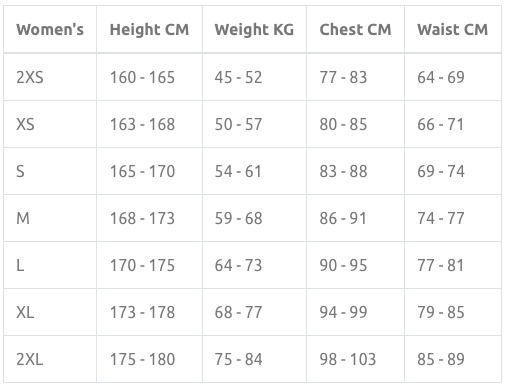
Task: Select the 85 - 89 waist cell
Action: pos(453,359)
